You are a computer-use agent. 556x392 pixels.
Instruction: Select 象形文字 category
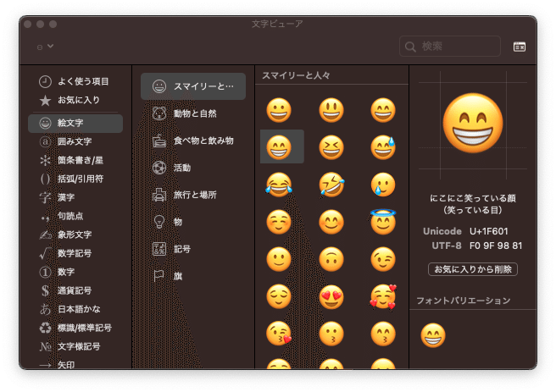75,235
